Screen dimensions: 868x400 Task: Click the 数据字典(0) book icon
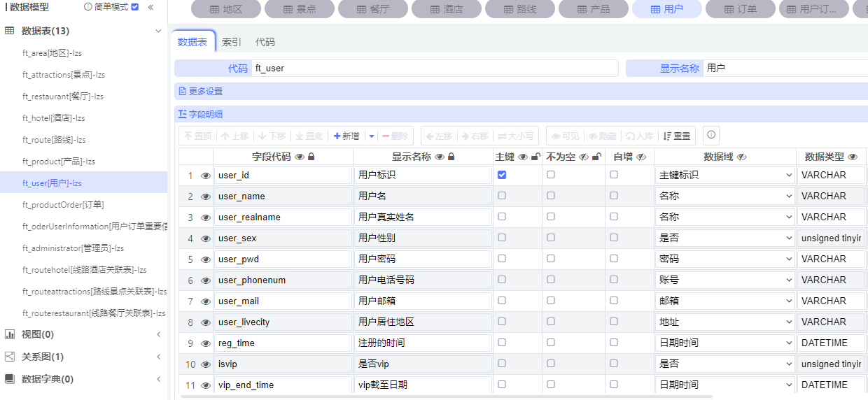[10, 379]
